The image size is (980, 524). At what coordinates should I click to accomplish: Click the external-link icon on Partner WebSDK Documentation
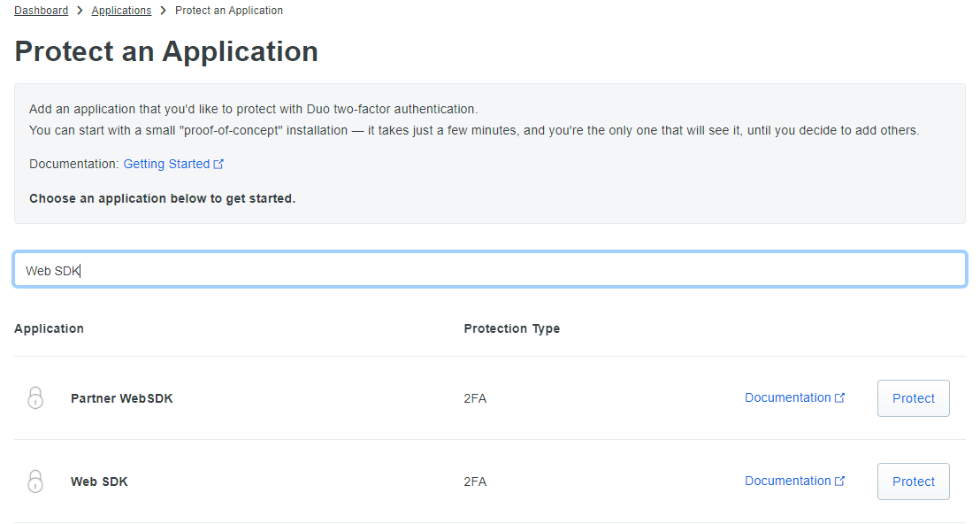838,397
